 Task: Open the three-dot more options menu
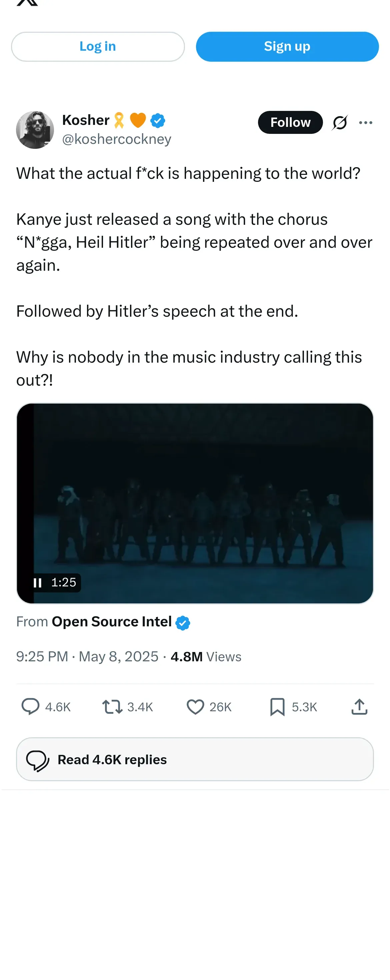[366, 123]
